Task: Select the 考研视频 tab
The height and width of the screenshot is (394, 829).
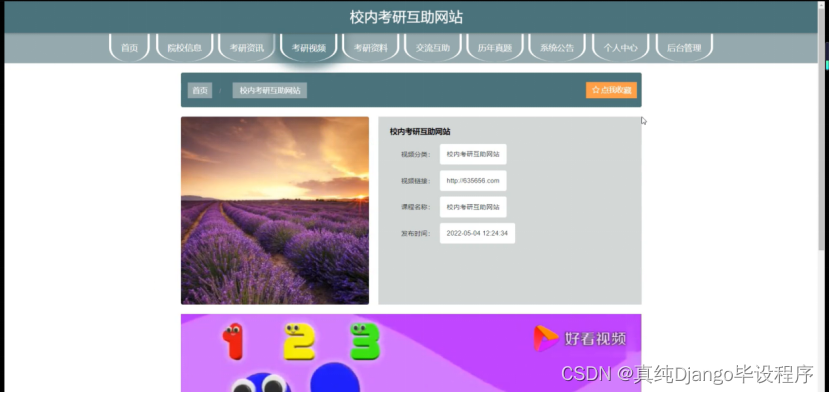Action: (x=309, y=48)
